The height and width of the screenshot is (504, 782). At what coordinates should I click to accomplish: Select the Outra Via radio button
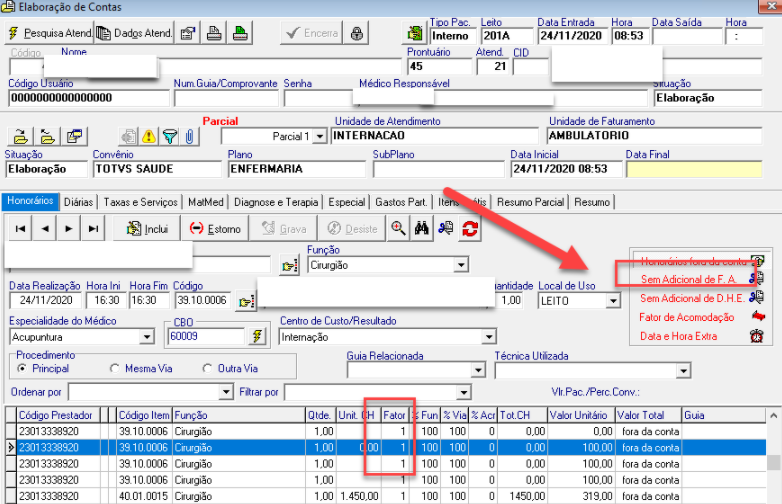click(x=207, y=368)
